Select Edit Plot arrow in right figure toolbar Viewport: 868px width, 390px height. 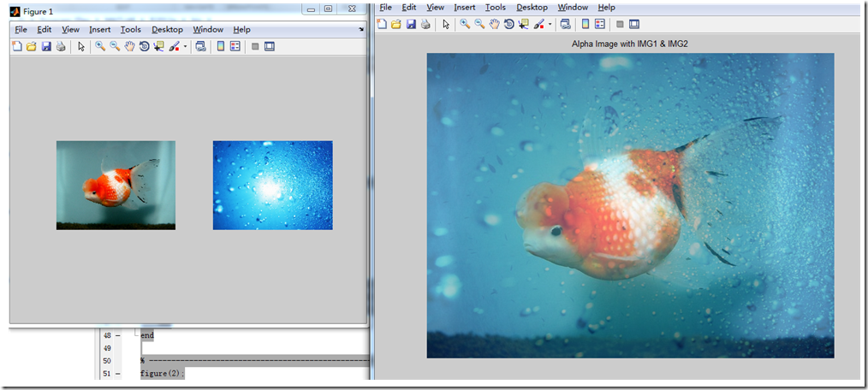click(x=446, y=24)
